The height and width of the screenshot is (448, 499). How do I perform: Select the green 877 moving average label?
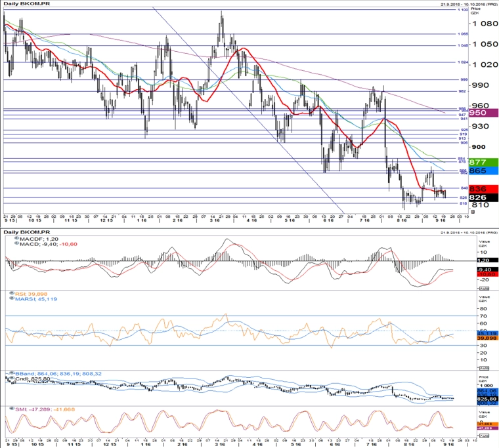(x=483, y=162)
